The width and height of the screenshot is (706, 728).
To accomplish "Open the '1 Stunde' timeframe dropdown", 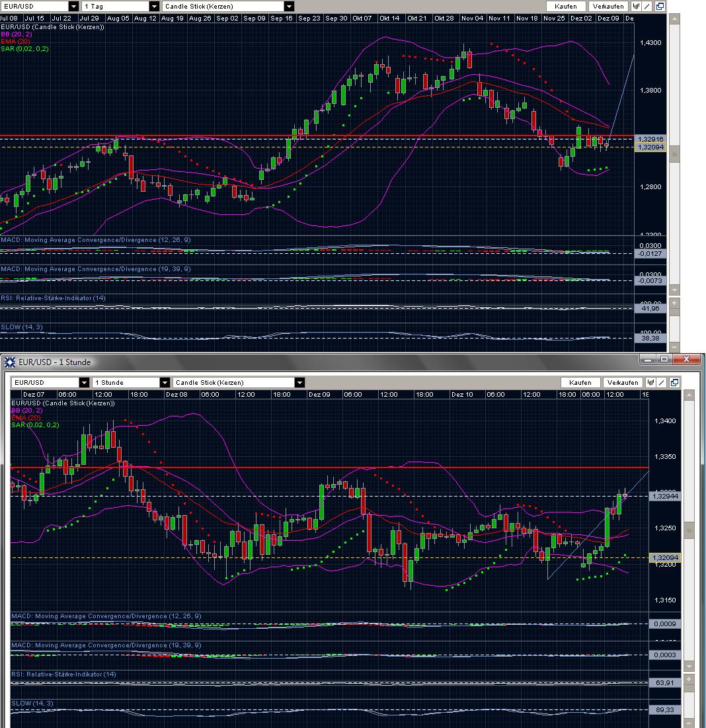I will tap(165, 383).
